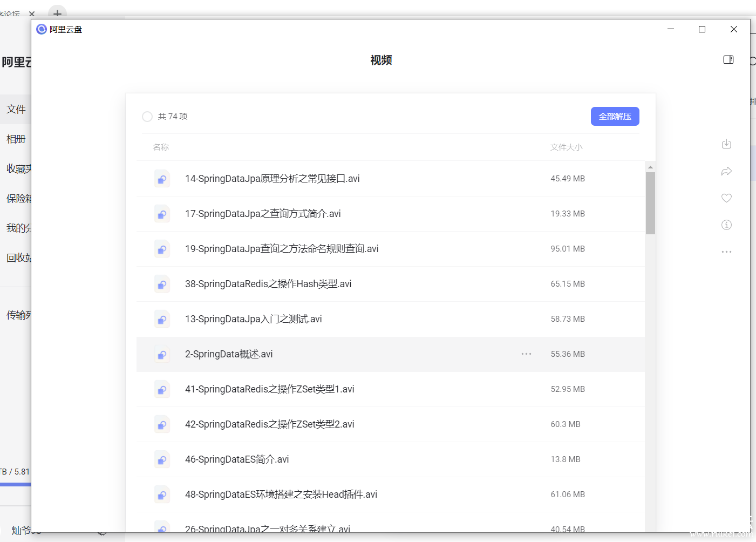The image size is (756, 542).
Task: Select file 48-SpringDataES环境搭建之安装Head插件.avi
Action: click(x=281, y=494)
